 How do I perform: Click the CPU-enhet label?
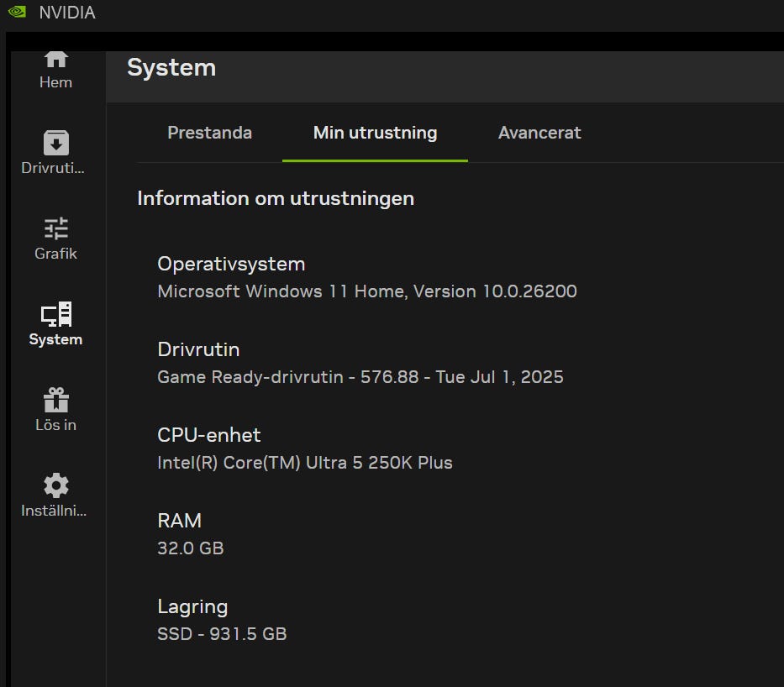[208, 435]
